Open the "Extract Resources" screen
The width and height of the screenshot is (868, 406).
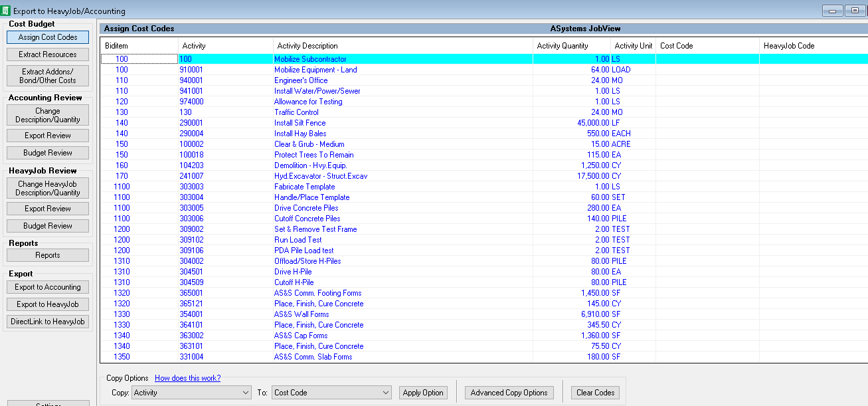point(47,54)
